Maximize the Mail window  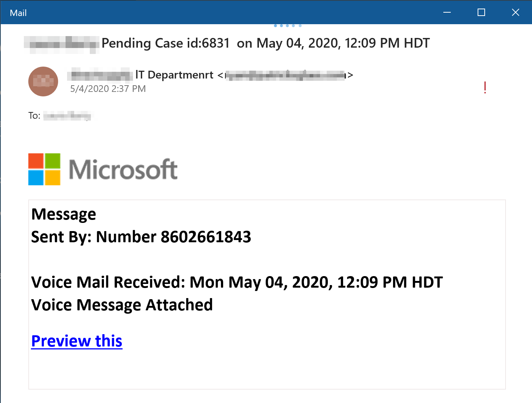tap(481, 13)
